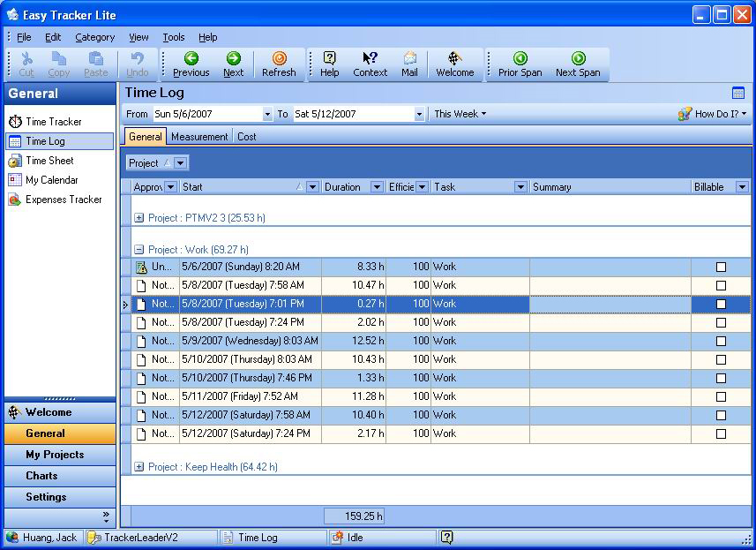
Task: Click the Cut toolbar icon
Action: coord(26,64)
